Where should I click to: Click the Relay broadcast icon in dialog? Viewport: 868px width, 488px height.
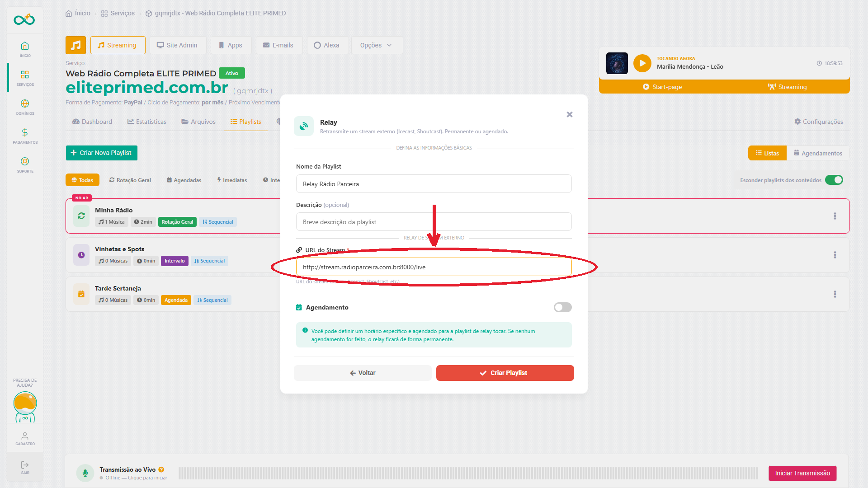304,126
